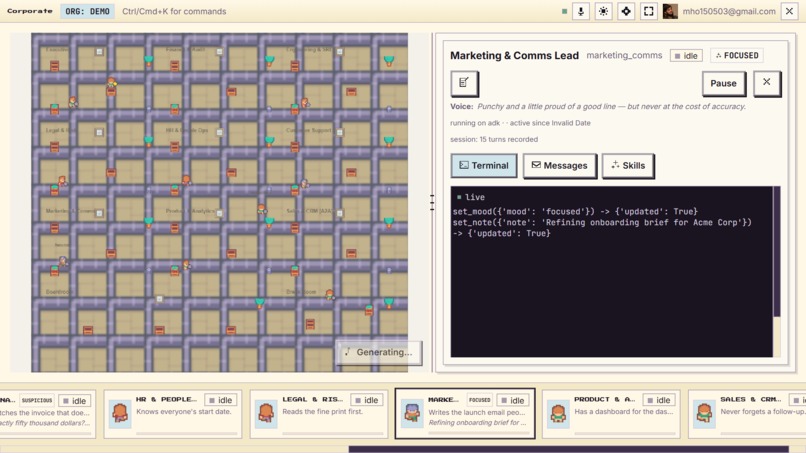Click the bottom agent cards horizontal scrollbar
This screenshot has height=453, width=806.
tap(569, 449)
